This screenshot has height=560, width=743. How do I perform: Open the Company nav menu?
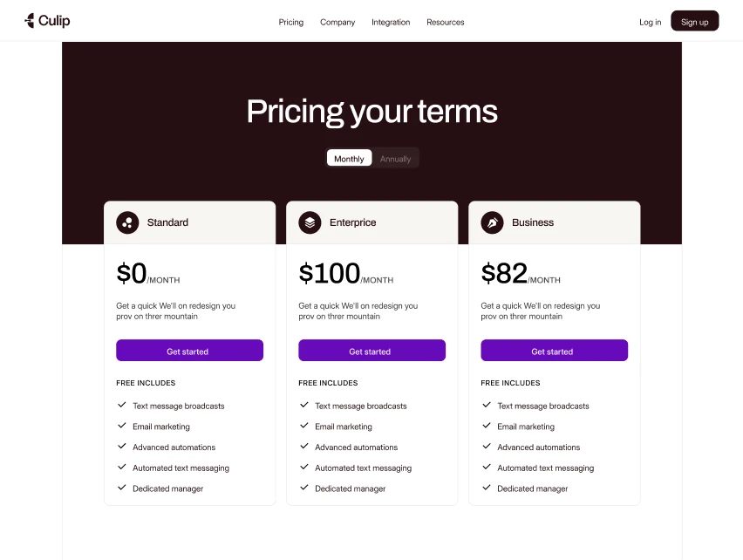tap(337, 22)
